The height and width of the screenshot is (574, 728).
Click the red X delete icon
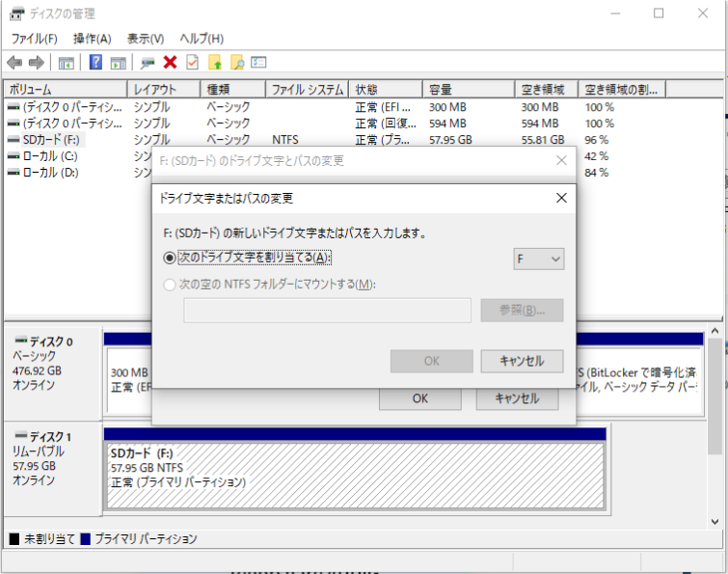coord(170,63)
